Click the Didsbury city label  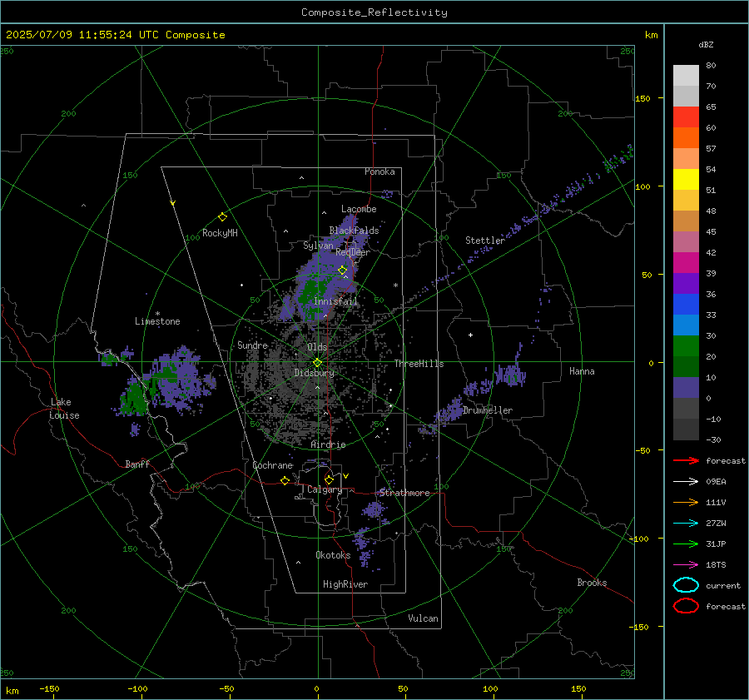pyautogui.click(x=315, y=373)
